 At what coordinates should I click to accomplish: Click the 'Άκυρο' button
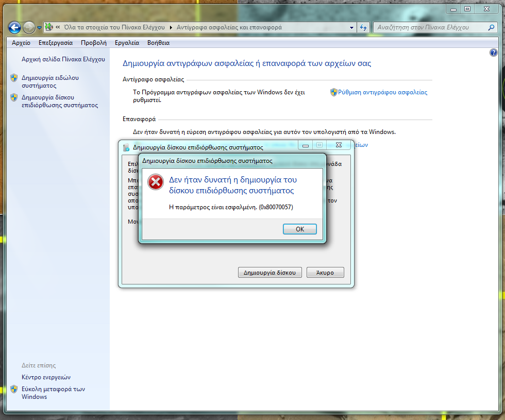[x=325, y=273]
